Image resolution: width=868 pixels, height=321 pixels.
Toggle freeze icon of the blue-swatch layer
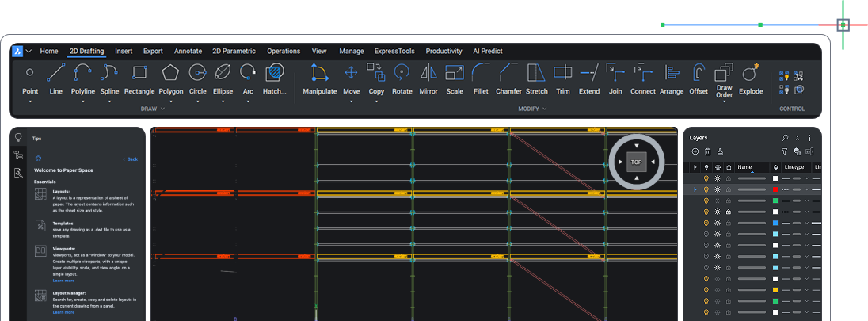point(718,223)
